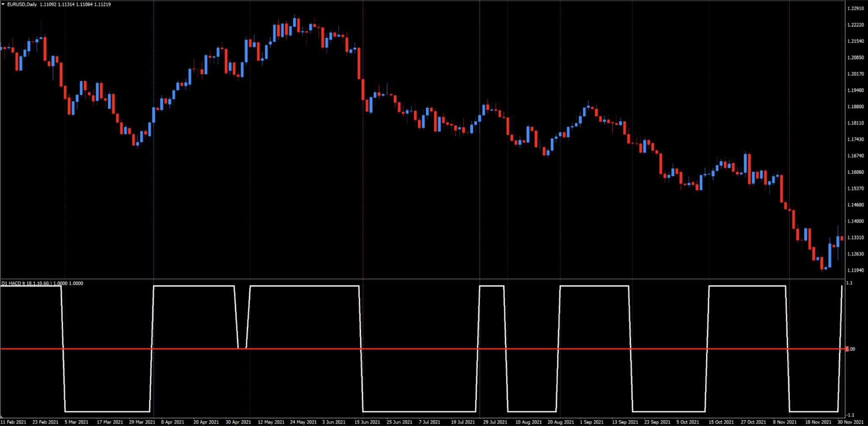Click the 1.18800 level on price scale
The height and width of the screenshot is (426, 868).
[856, 106]
